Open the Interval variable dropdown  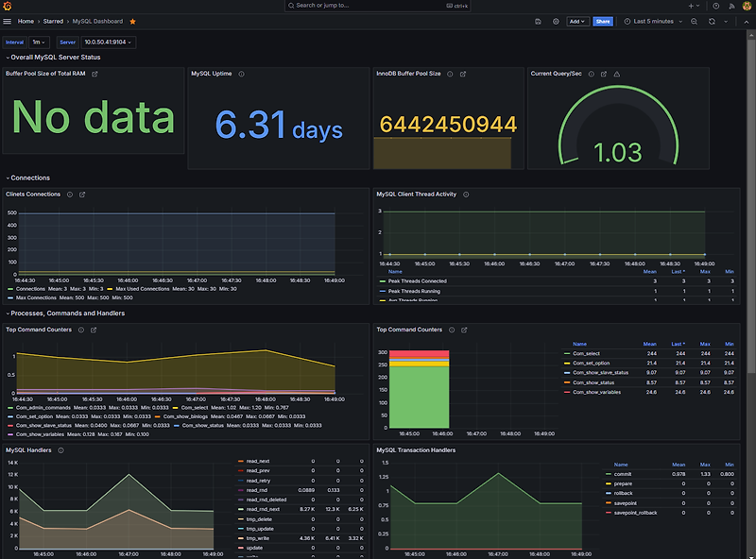click(x=36, y=42)
